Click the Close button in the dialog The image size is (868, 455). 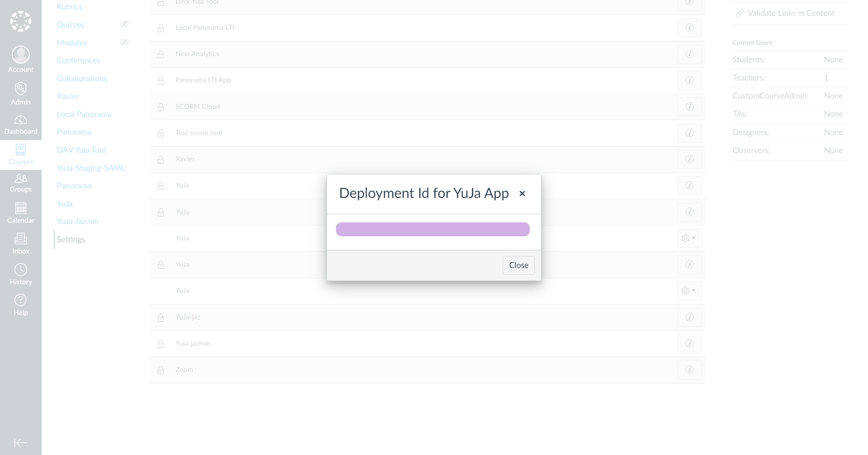[x=519, y=265]
